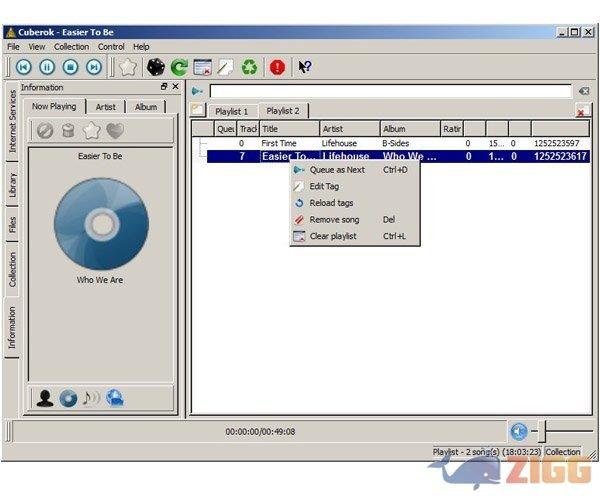
Task: Skip to next track in toolbar
Action: pos(94,67)
